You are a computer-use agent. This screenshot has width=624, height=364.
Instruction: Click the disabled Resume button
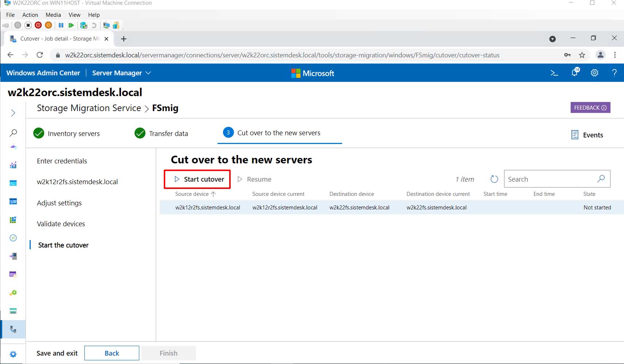pos(254,179)
